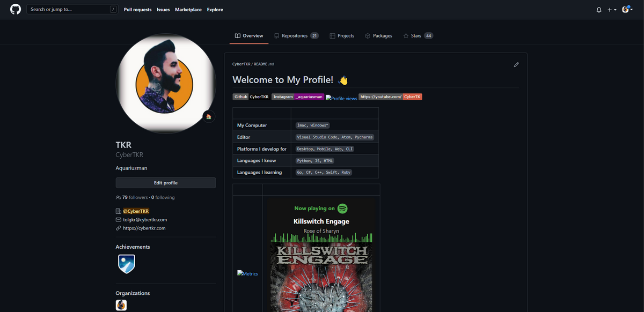The height and width of the screenshot is (312, 644).
Task: Click the Github CyberTKR badge
Action: (x=251, y=97)
